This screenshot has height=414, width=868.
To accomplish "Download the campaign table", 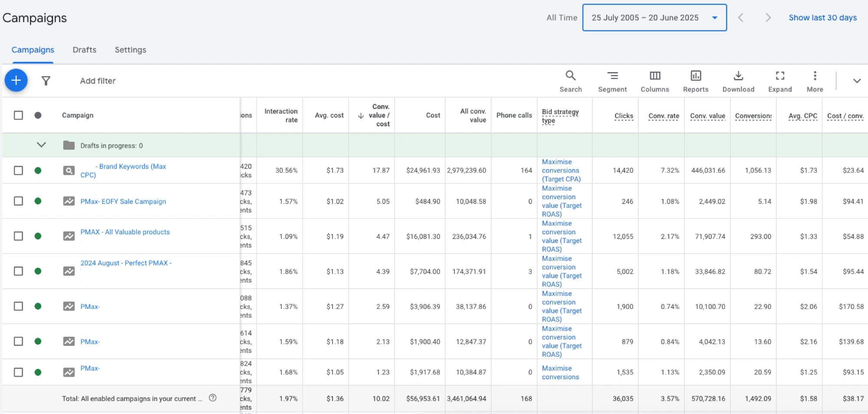I will tap(738, 81).
